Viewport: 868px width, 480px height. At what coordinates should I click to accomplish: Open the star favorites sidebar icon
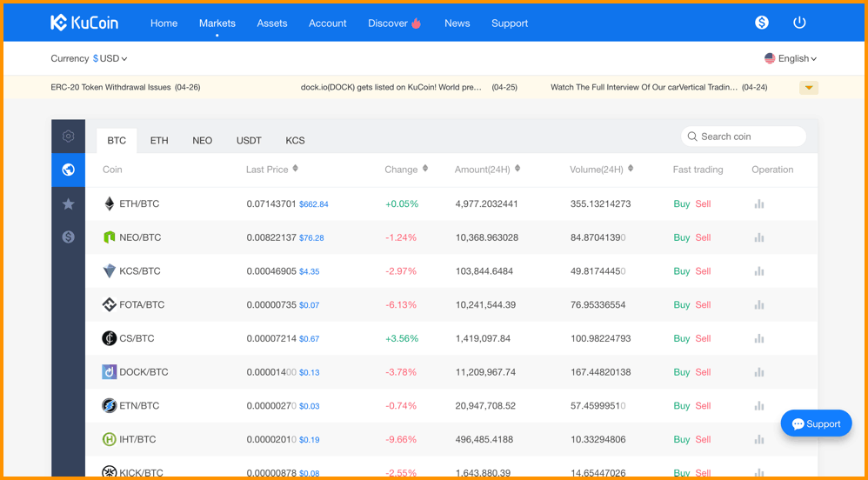68,204
